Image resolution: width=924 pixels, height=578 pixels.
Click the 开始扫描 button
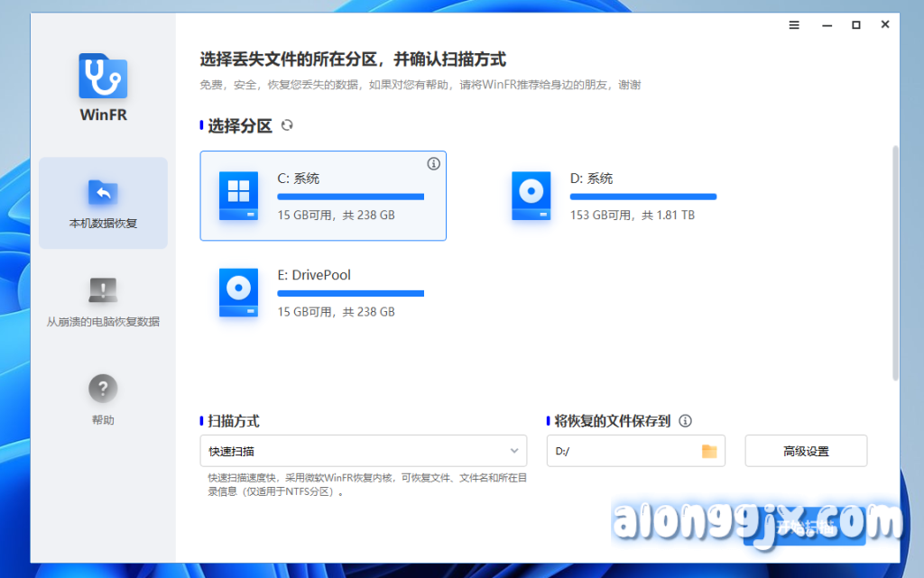[804, 528]
